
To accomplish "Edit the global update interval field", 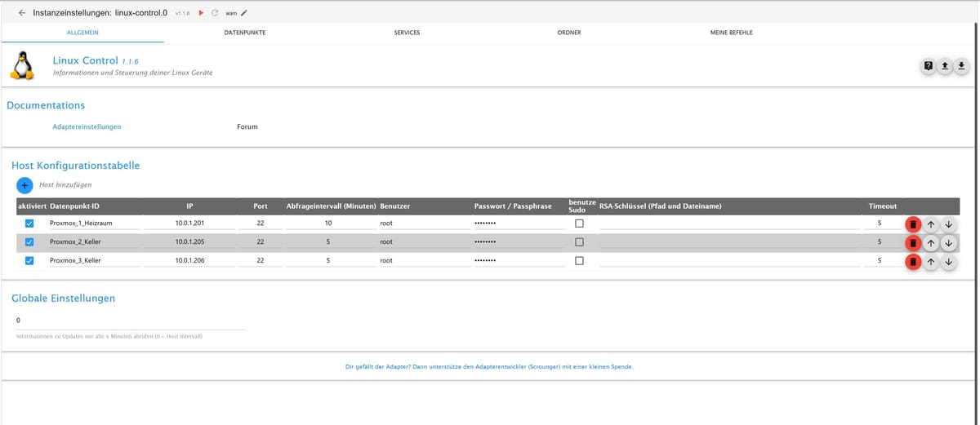I will (x=130, y=321).
